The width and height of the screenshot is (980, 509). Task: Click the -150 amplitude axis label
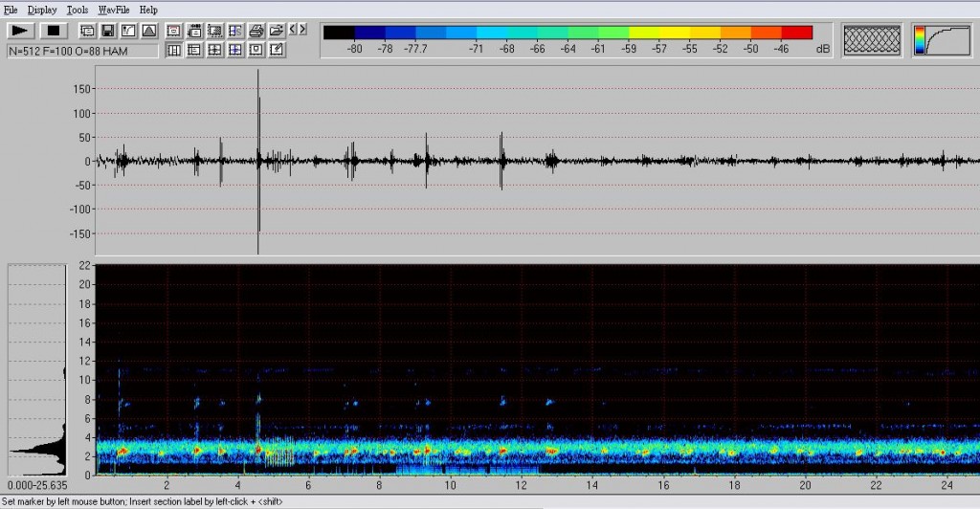[80, 233]
